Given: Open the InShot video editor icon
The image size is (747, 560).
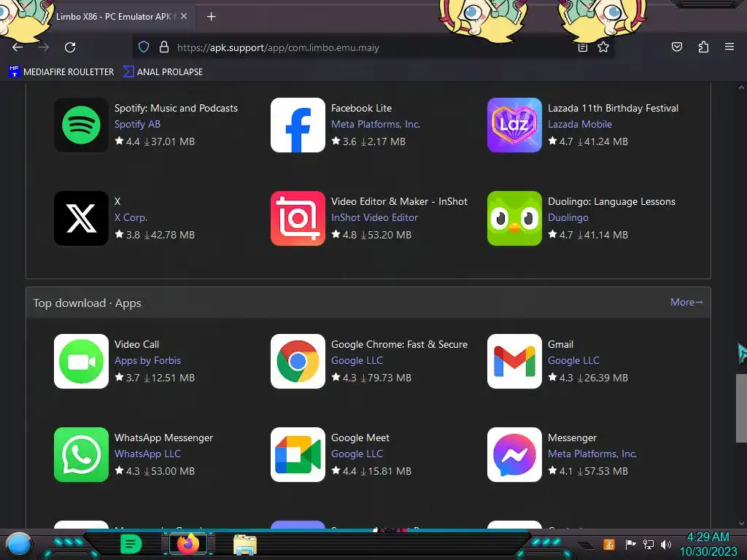Looking at the screenshot, I should point(298,219).
